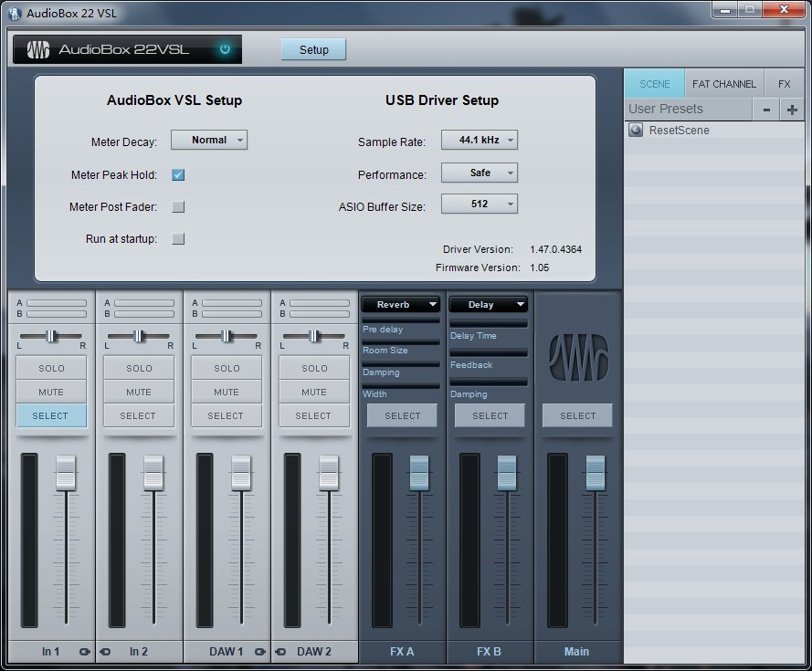Switch to the FX tab

tap(784, 84)
